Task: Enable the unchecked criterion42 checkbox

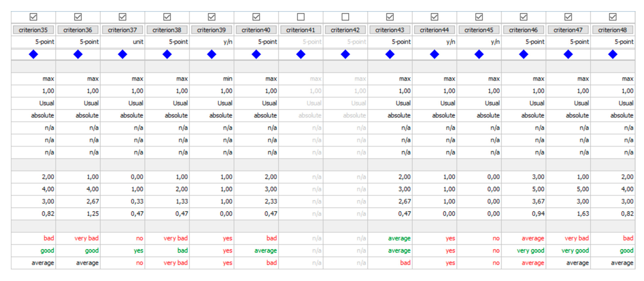Action: coord(345,17)
